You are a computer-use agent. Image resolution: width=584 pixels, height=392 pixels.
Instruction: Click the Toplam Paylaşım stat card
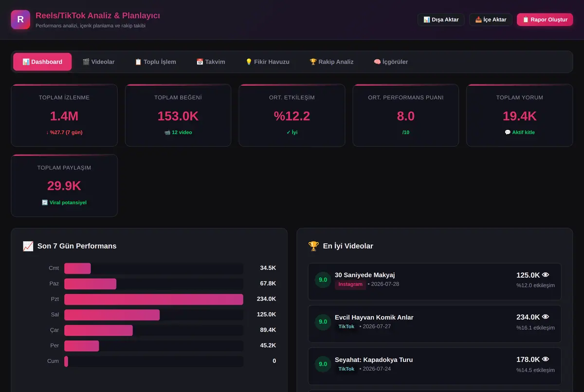pos(64,185)
